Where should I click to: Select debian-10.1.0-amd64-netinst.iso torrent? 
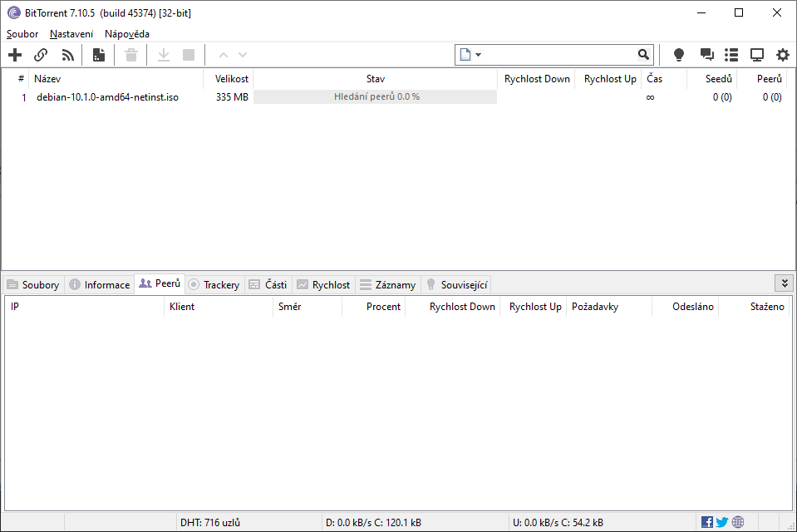(107, 97)
